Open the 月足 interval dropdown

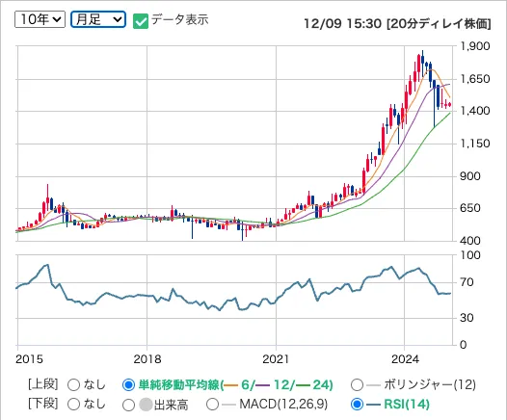pyautogui.click(x=98, y=19)
